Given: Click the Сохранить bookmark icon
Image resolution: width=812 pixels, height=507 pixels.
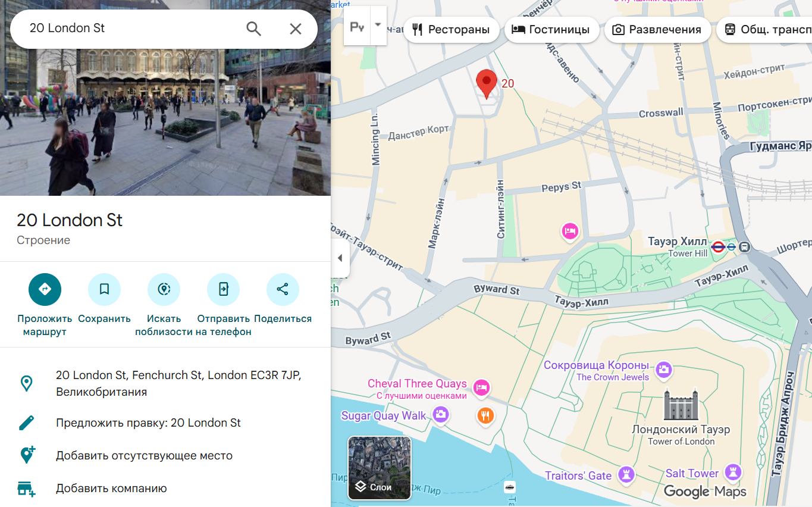Looking at the screenshot, I should point(104,289).
